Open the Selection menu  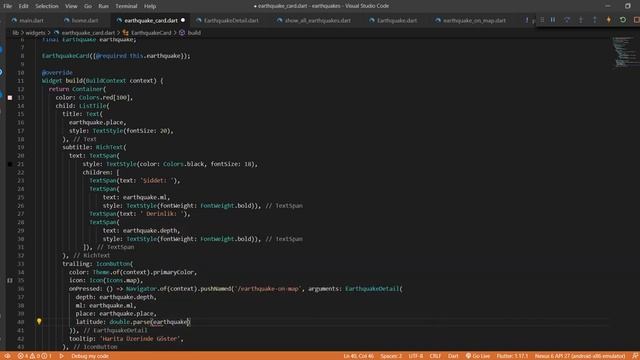(x=47, y=6)
